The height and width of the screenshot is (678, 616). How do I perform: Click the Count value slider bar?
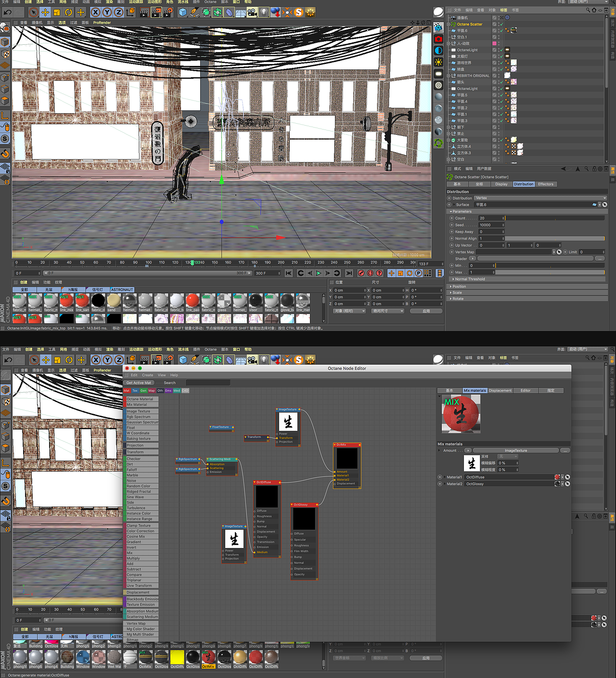click(555, 218)
